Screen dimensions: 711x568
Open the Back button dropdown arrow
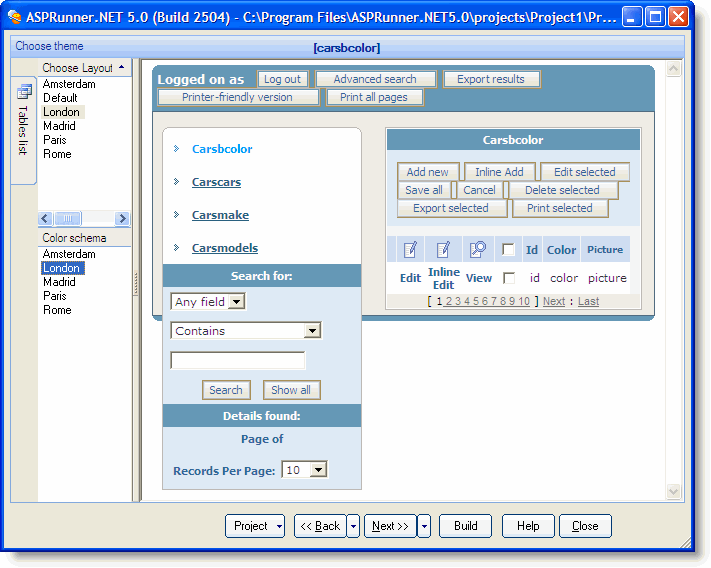[353, 526]
